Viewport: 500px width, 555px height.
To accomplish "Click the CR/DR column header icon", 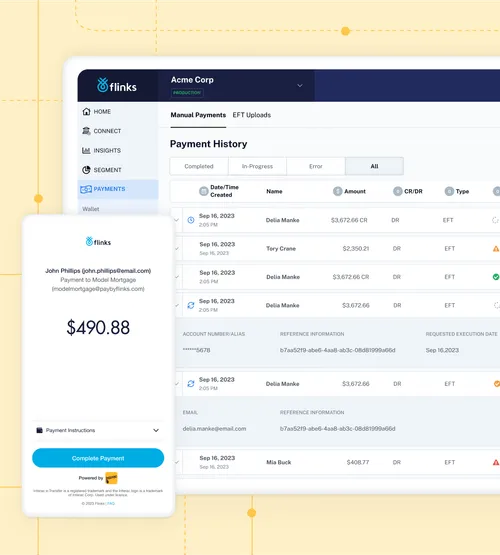I will [x=398, y=191].
